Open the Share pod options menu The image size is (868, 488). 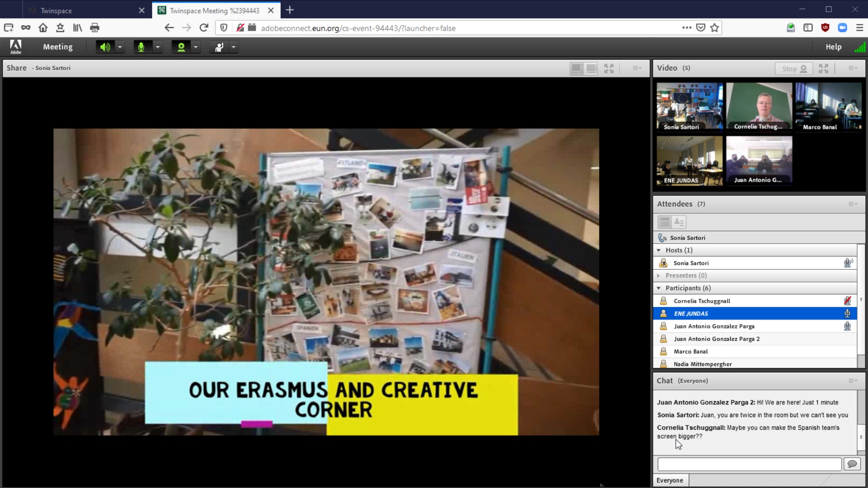pyautogui.click(x=637, y=68)
